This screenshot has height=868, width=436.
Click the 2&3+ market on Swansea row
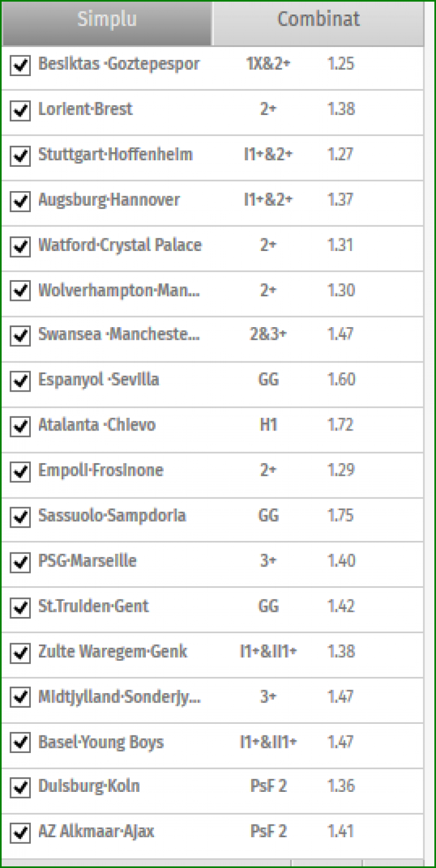[x=268, y=334]
